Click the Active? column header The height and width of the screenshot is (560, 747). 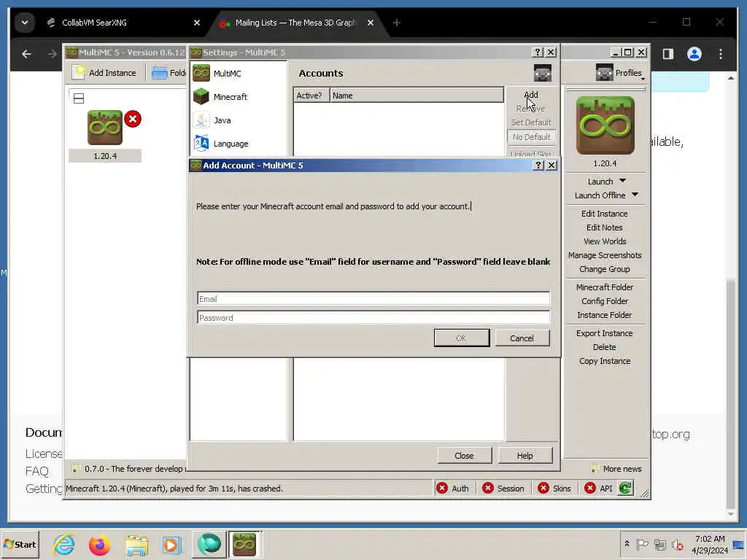tap(311, 96)
